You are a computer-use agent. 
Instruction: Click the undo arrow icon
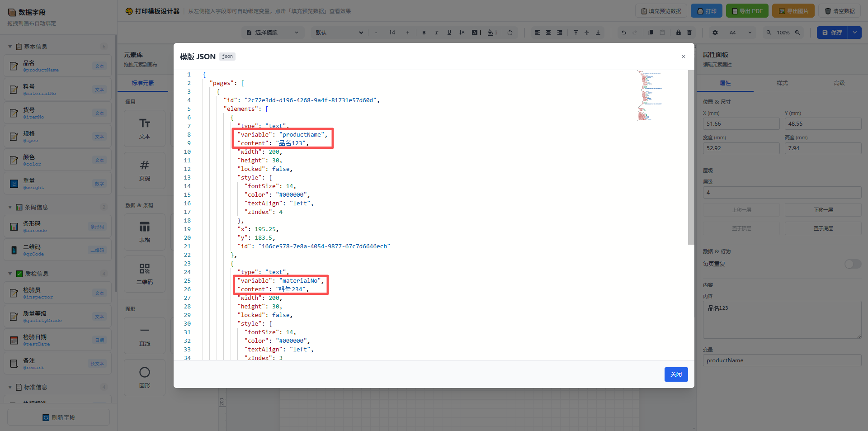(624, 33)
